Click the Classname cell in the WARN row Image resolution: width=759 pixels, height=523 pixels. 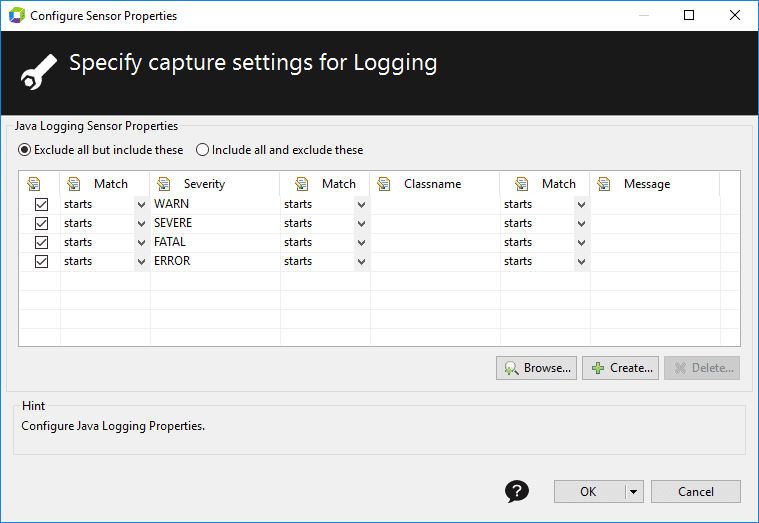(x=435, y=204)
